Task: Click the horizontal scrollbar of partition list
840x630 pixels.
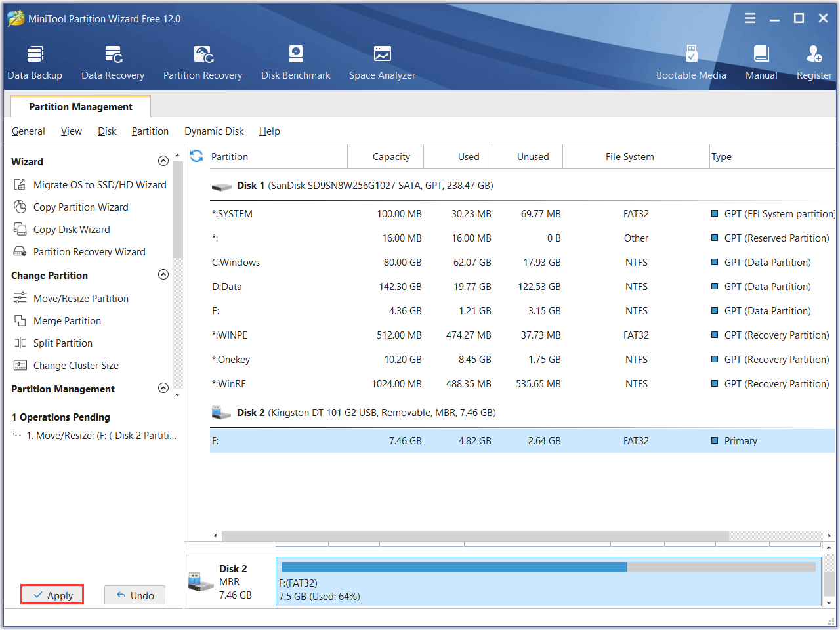Action: click(x=475, y=536)
